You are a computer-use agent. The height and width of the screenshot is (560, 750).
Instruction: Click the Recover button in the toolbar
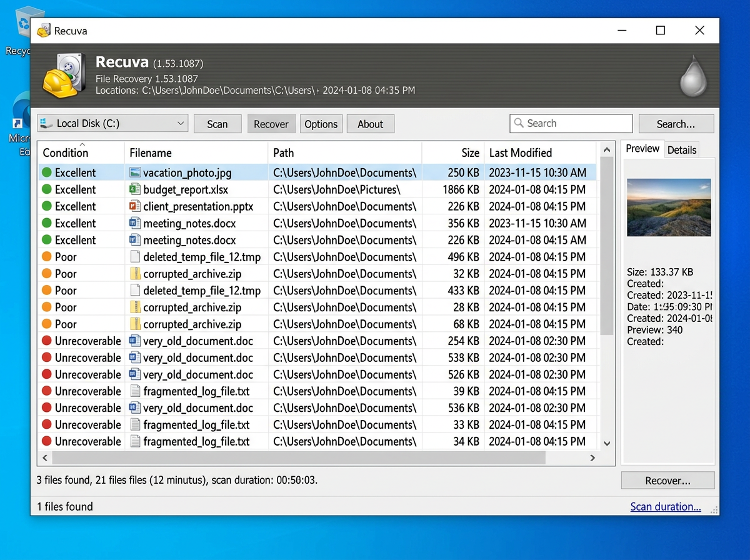click(271, 124)
